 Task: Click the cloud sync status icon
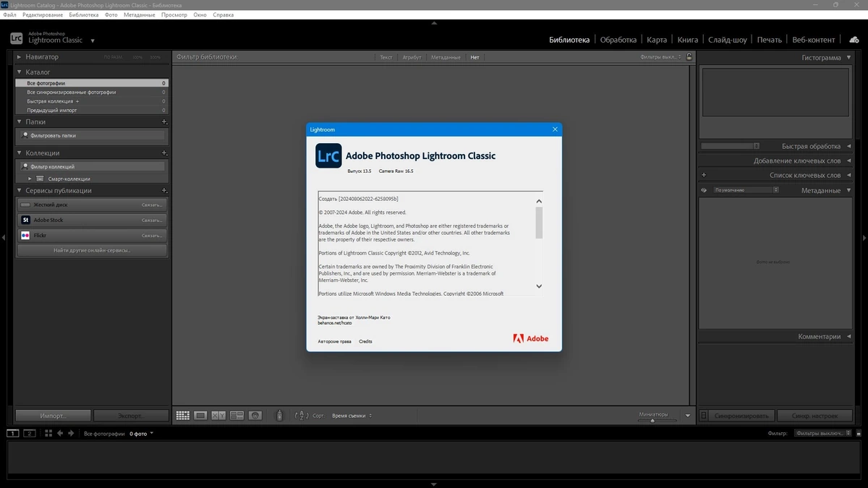click(854, 40)
